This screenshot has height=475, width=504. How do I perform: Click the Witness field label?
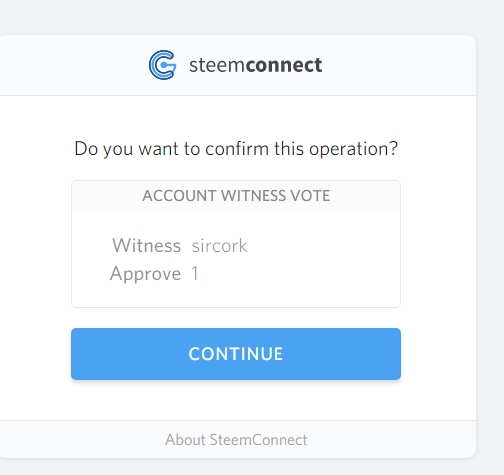(x=147, y=246)
